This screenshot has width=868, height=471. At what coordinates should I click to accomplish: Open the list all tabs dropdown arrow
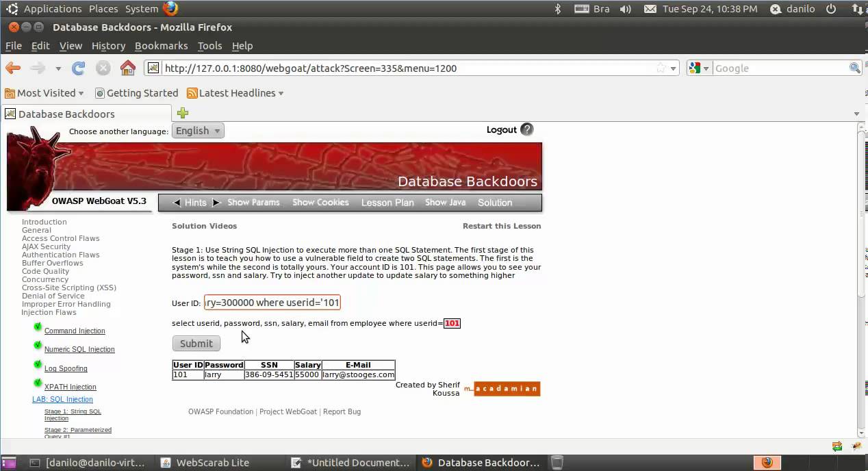(x=856, y=114)
